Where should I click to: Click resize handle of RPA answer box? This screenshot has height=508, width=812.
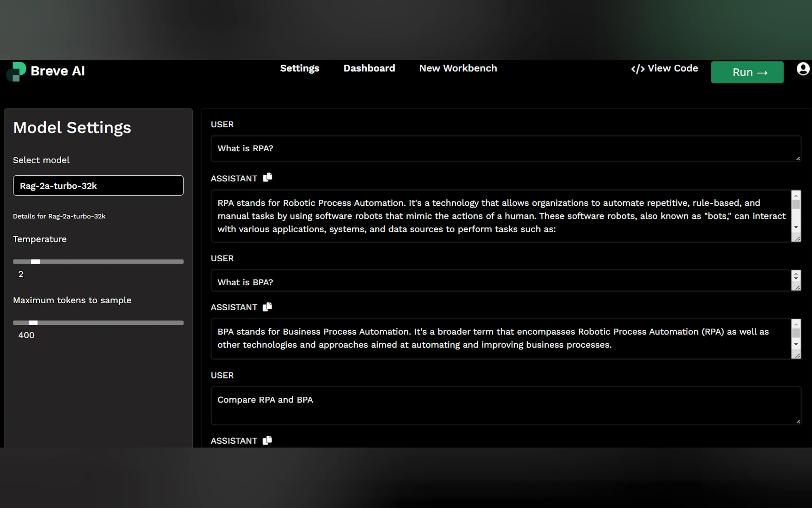tap(798, 239)
